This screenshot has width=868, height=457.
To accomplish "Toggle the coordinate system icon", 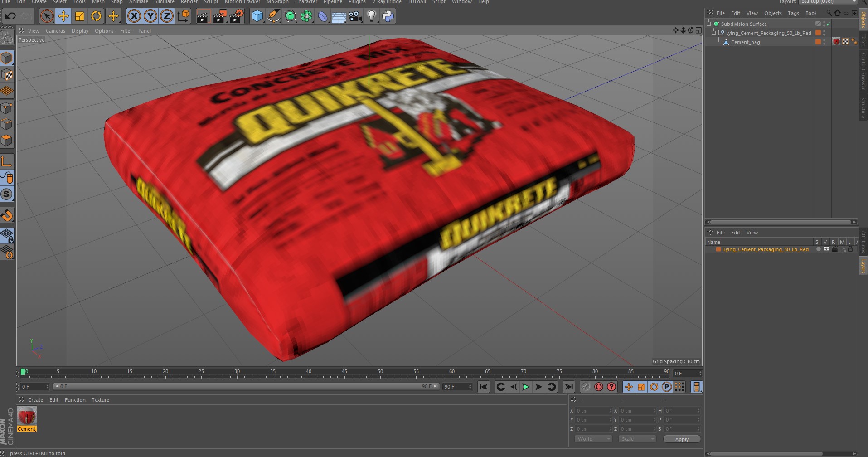I will [183, 16].
